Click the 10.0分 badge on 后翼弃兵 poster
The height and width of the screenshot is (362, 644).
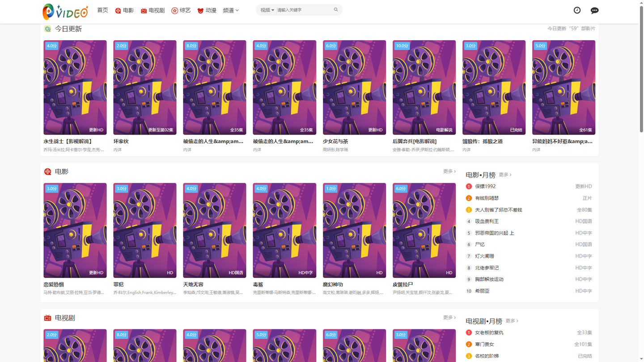402,46
